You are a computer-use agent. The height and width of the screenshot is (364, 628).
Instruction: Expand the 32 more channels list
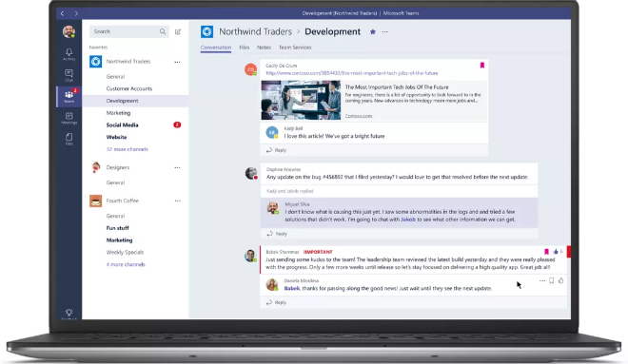tap(127, 149)
